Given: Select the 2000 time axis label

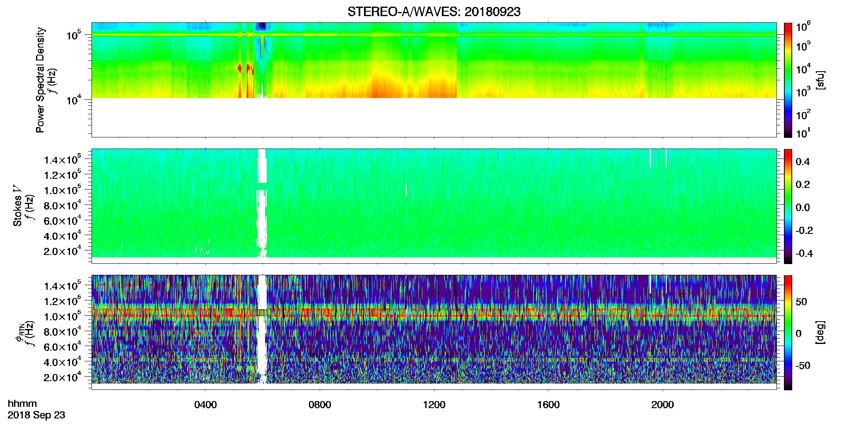Looking at the screenshot, I should (x=663, y=405).
